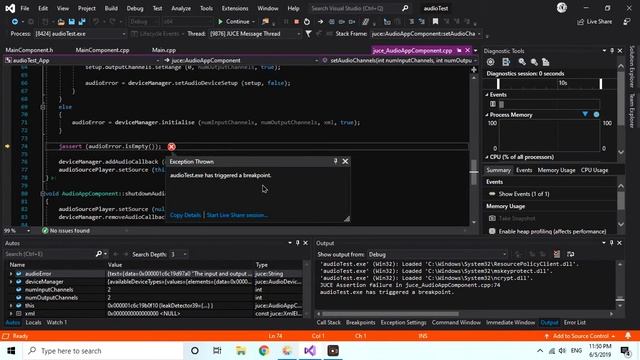Click Start Live Share session link
640x360 pixels.
coord(237,215)
